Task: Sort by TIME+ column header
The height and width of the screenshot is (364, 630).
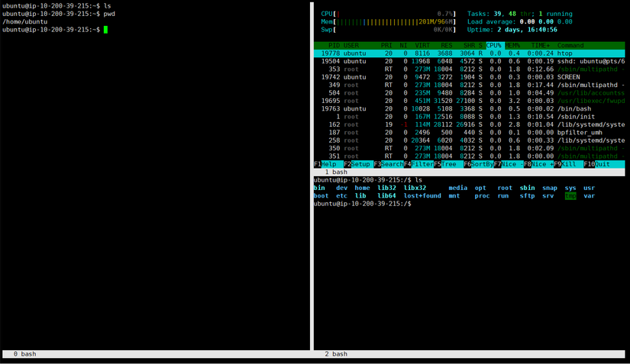Action: (540, 45)
